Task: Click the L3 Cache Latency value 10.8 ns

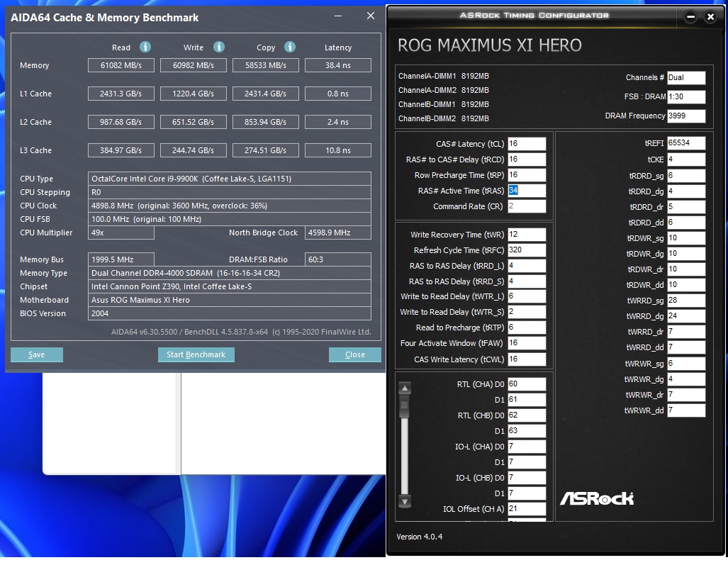Action: (x=338, y=150)
